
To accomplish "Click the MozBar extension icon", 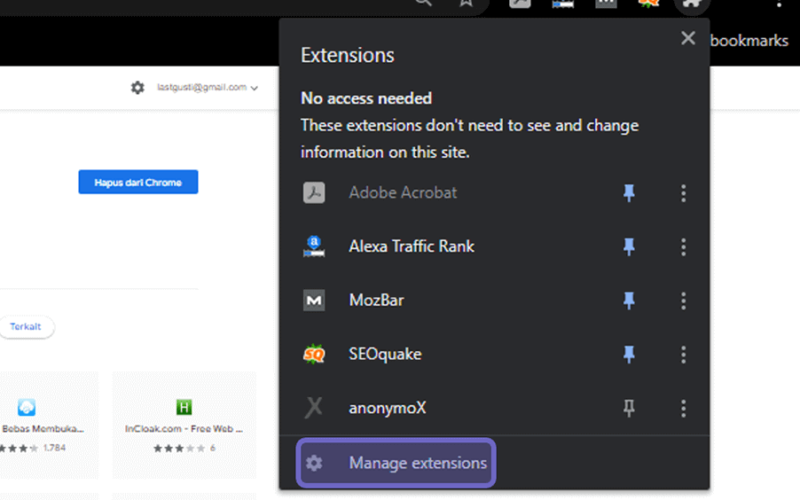I will [314, 301].
